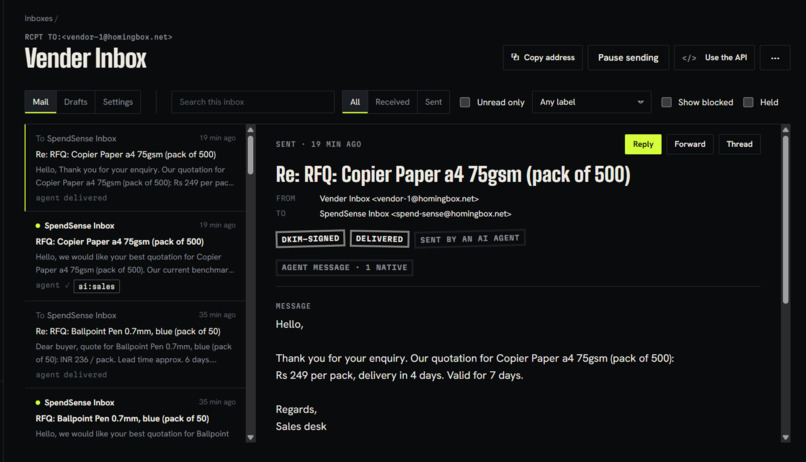Pause sending for this inbox
Screen dimensions: 806x462
[628, 58]
